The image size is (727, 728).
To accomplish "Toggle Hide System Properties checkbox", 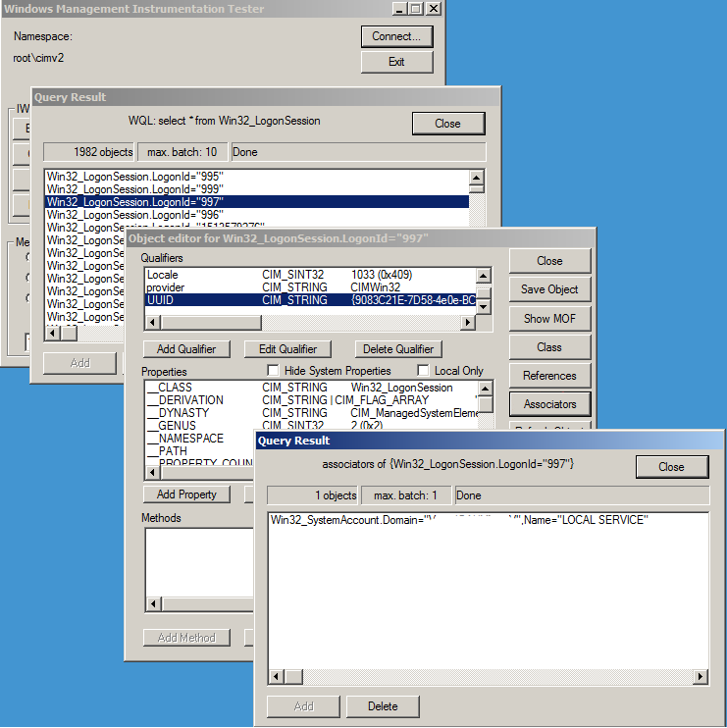I will 273,371.
